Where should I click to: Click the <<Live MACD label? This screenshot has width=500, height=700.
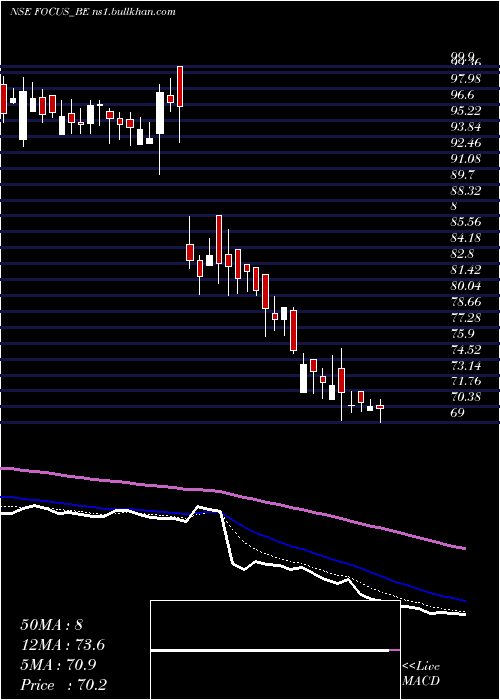point(421,674)
